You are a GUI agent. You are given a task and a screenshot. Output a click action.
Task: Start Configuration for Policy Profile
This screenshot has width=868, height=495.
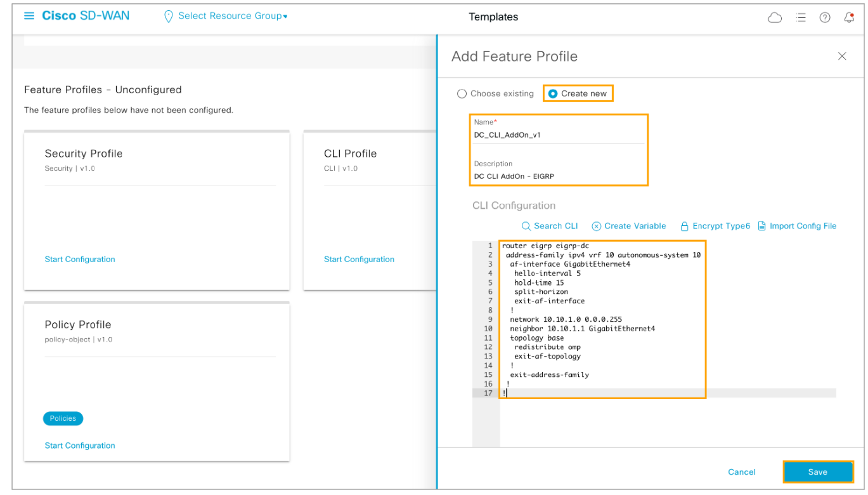pyautogui.click(x=80, y=445)
